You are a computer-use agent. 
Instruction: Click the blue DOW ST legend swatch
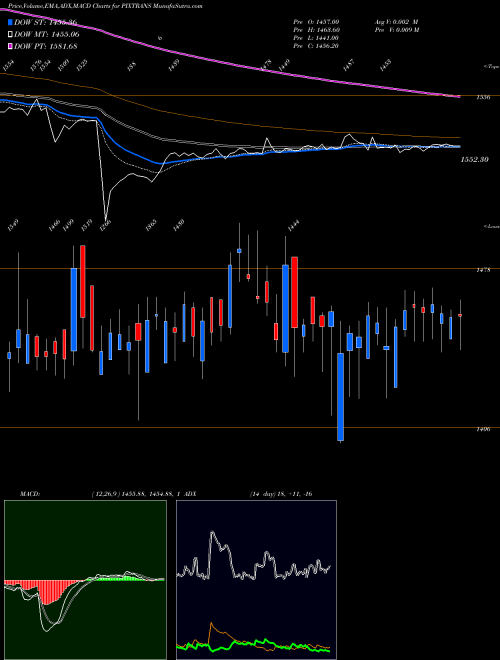(10, 22)
